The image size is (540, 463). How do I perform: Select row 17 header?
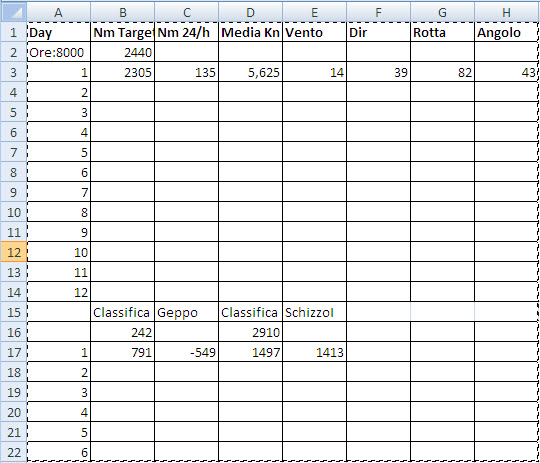click(14, 352)
